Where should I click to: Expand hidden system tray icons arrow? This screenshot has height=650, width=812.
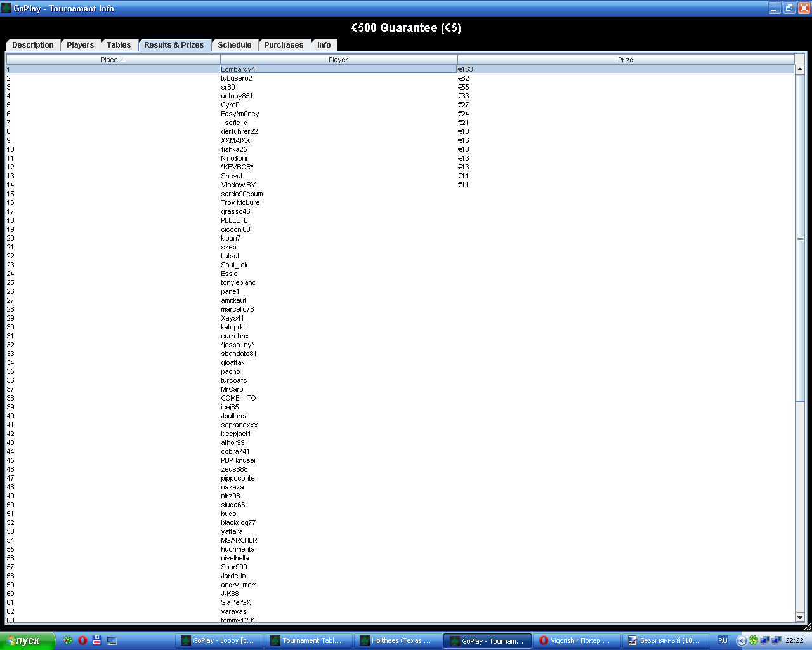(x=741, y=640)
